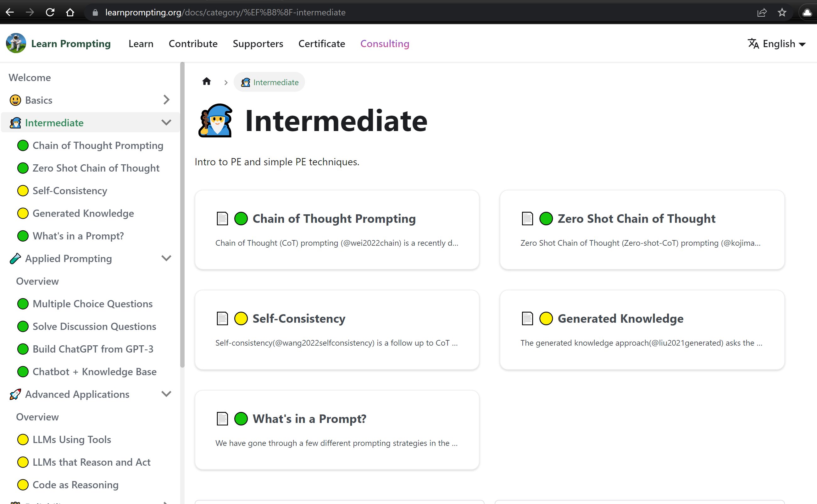This screenshot has width=817, height=504.
Task: Click the browser reload icon
Action: (50, 13)
